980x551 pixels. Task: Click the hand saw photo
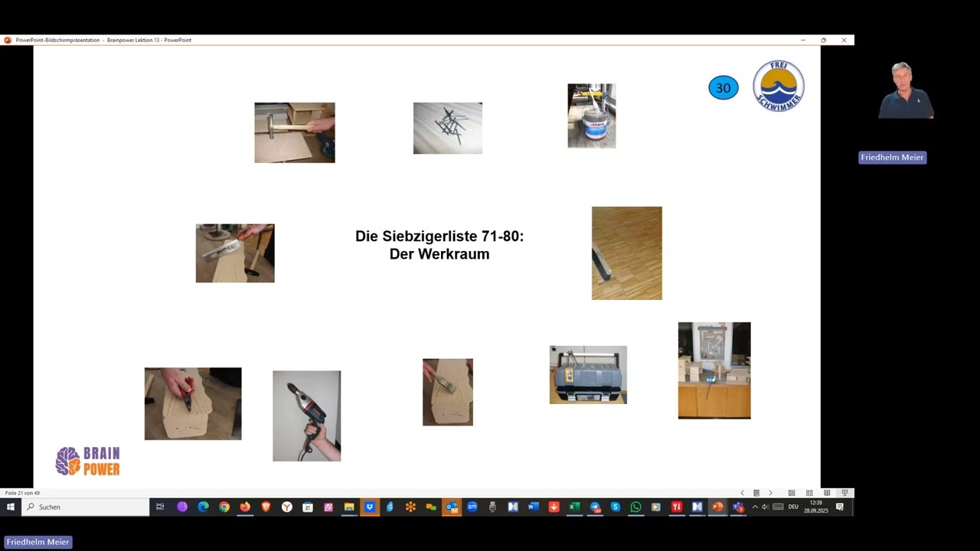click(235, 253)
